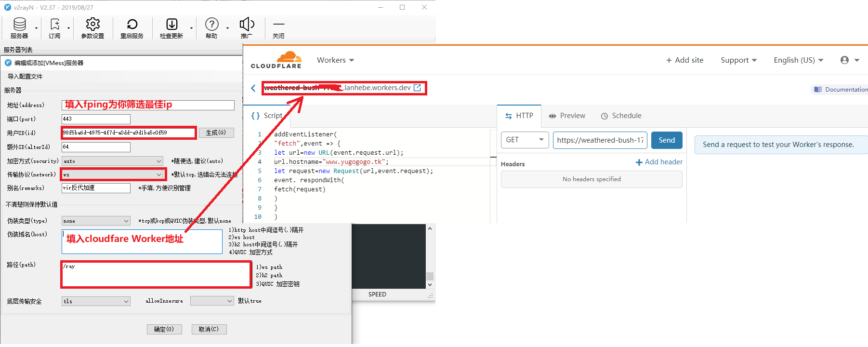
Task: Click the camouflage host (伪装域名) text box
Action: (x=142, y=241)
